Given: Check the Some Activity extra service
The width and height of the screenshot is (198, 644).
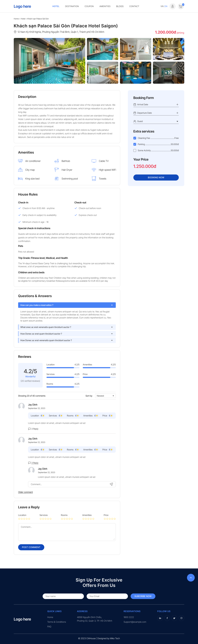Looking at the screenshot, I should pos(135,150).
